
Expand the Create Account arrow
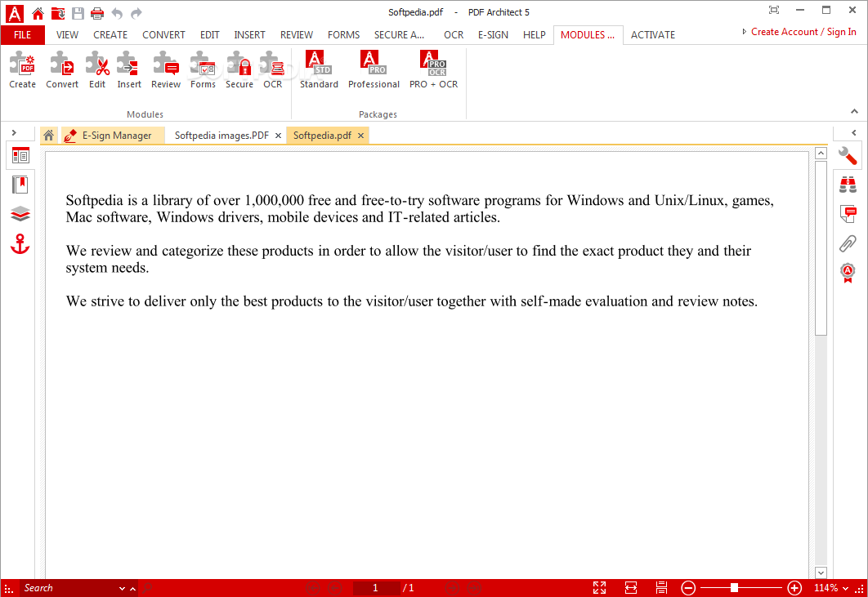tap(745, 32)
